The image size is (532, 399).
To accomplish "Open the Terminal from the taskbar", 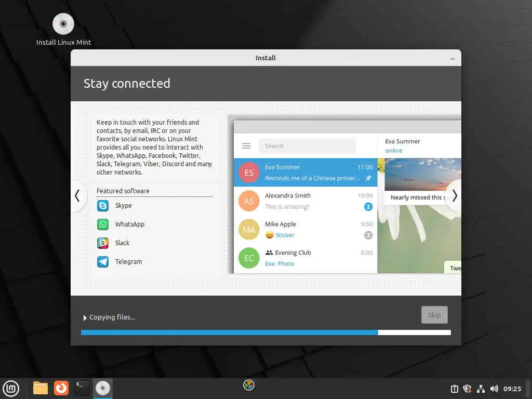I will pyautogui.click(x=82, y=388).
